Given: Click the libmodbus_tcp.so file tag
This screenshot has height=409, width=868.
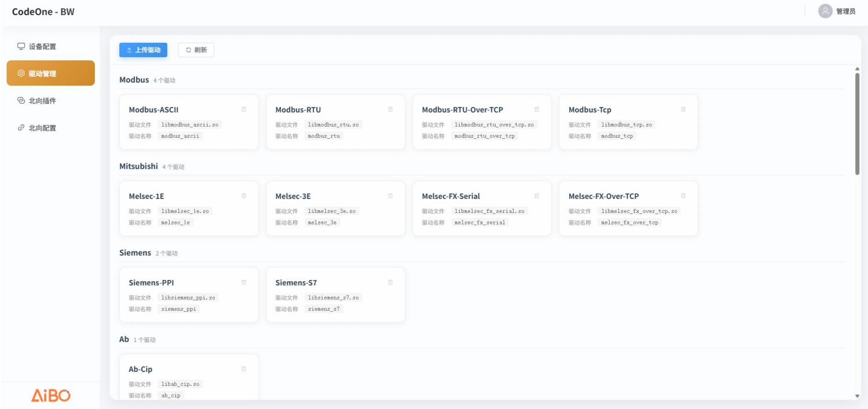Looking at the screenshot, I should (627, 124).
